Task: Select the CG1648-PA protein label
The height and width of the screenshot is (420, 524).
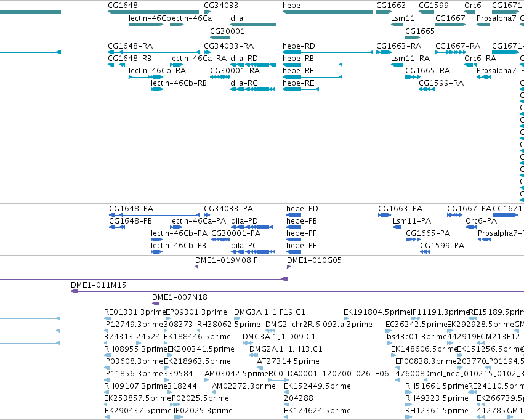Action: click(131, 209)
